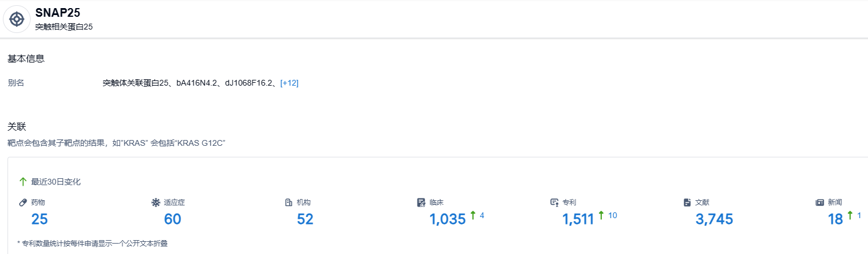
Task: Show the 4 new clinical trials
Action: [x=482, y=216]
